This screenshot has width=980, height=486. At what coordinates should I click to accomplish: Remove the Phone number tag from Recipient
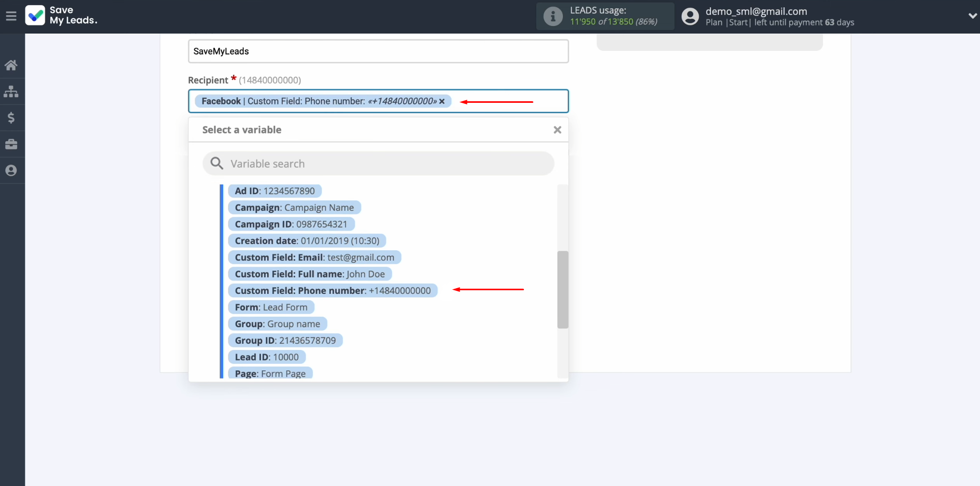[x=442, y=102]
